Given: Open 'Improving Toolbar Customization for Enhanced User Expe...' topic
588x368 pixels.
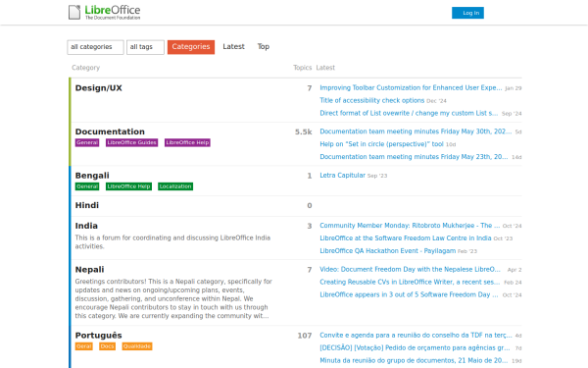Looking at the screenshot, I should click(x=411, y=88).
